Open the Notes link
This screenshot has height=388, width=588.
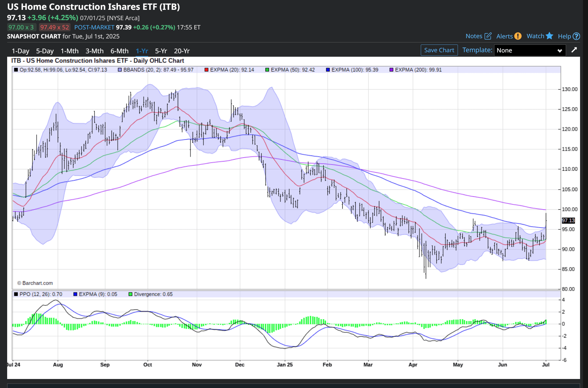tap(474, 36)
